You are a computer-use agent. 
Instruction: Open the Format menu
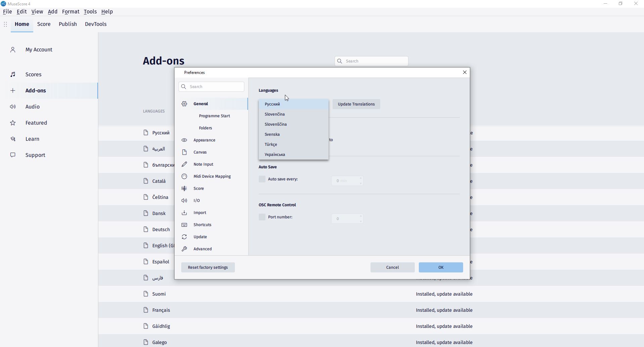[x=71, y=12]
